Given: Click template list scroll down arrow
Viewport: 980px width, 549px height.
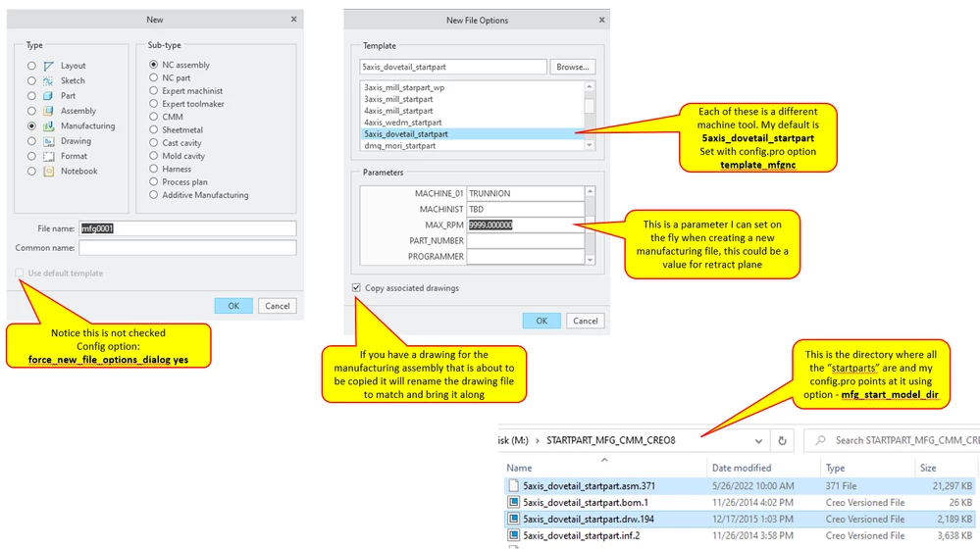Looking at the screenshot, I should point(590,145).
